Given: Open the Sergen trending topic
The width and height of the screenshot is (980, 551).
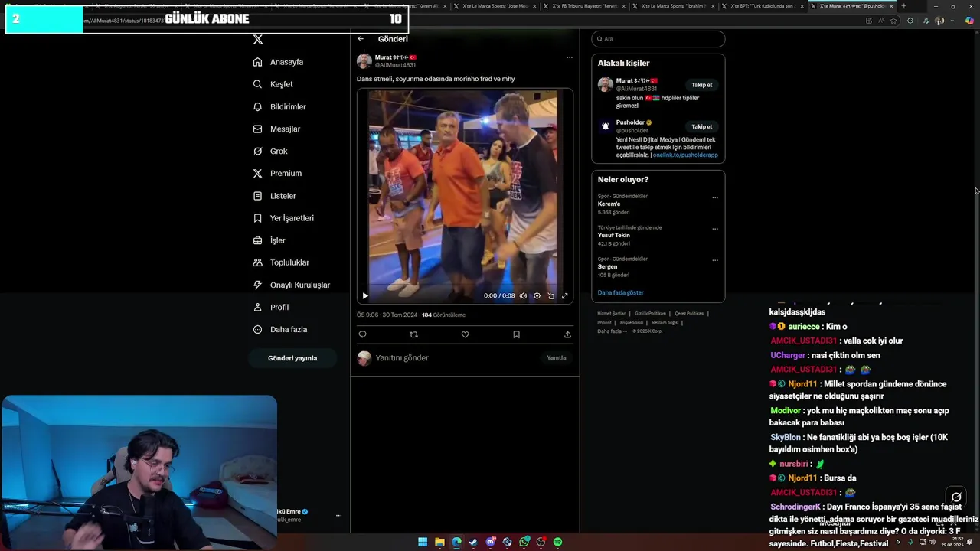Looking at the screenshot, I should click(x=607, y=267).
